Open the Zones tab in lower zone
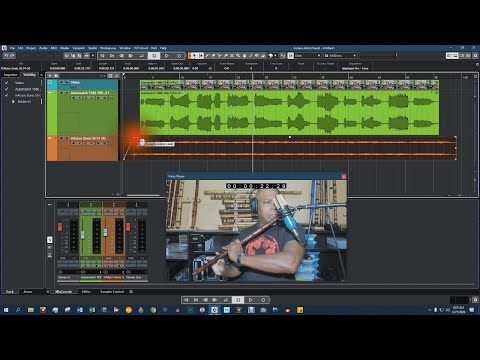 click(x=28, y=292)
